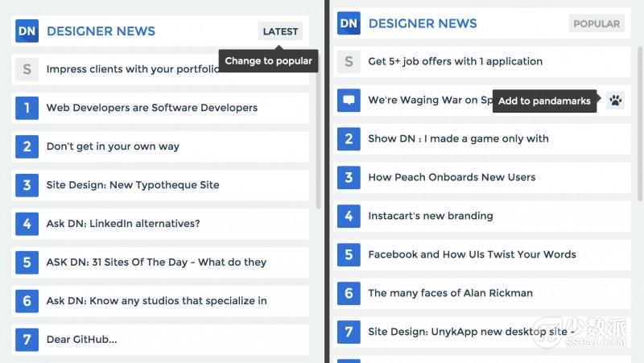Open Site Design: UnykApp new desktop site
This screenshot has width=644, height=363.
coord(471,332)
